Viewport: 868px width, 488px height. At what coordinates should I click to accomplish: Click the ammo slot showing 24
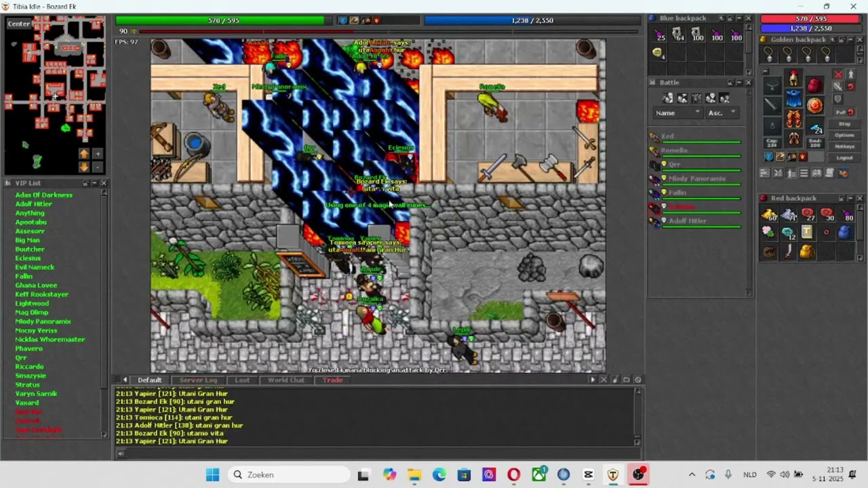pos(815,126)
